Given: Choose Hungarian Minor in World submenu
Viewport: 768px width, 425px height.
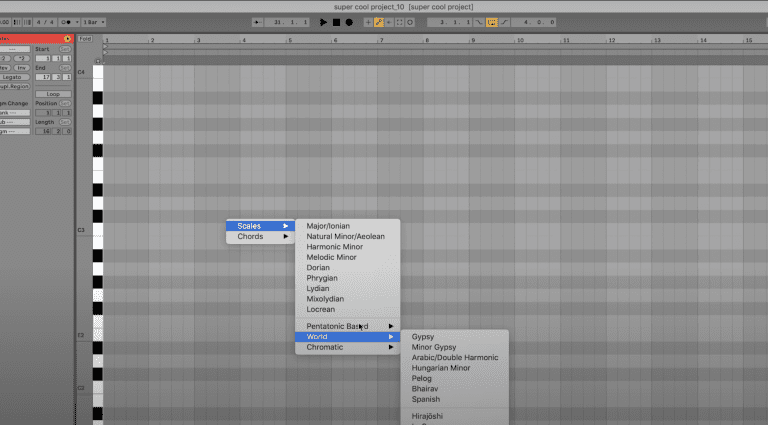Looking at the screenshot, I should [441, 368].
